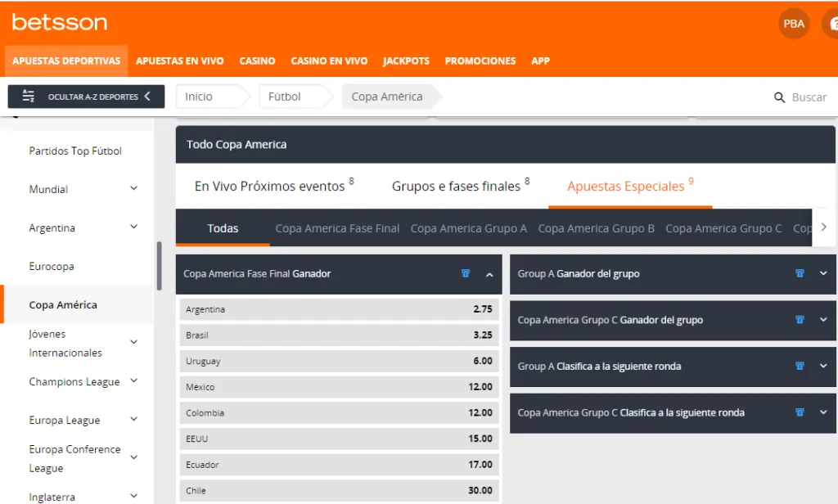Select Argentina at odds 2.75

[339, 308]
